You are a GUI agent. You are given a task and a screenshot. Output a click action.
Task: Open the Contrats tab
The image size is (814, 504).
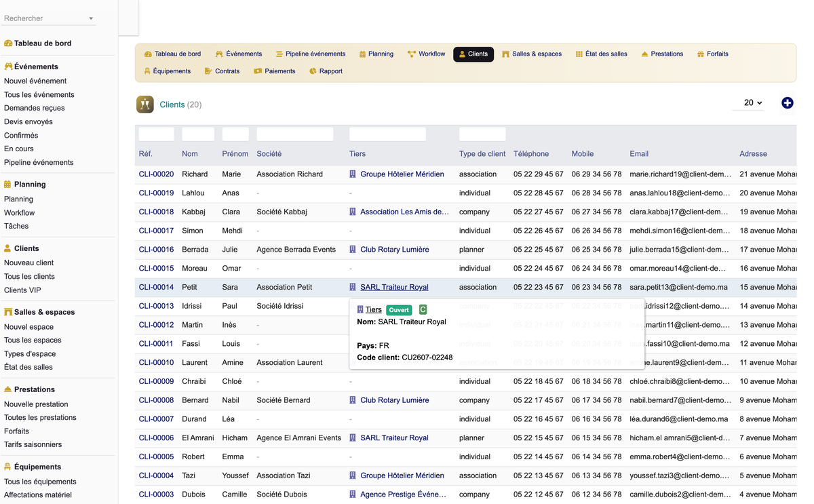tap(222, 71)
